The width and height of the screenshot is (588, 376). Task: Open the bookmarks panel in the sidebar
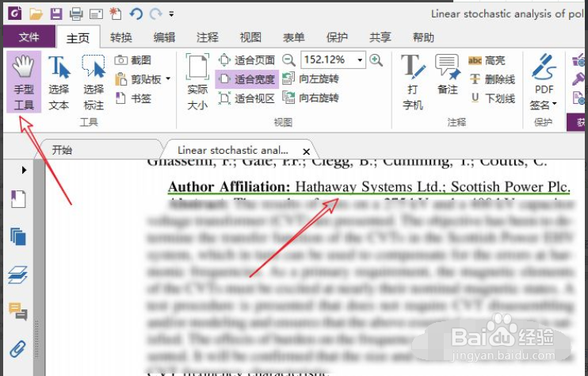(17, 199)
